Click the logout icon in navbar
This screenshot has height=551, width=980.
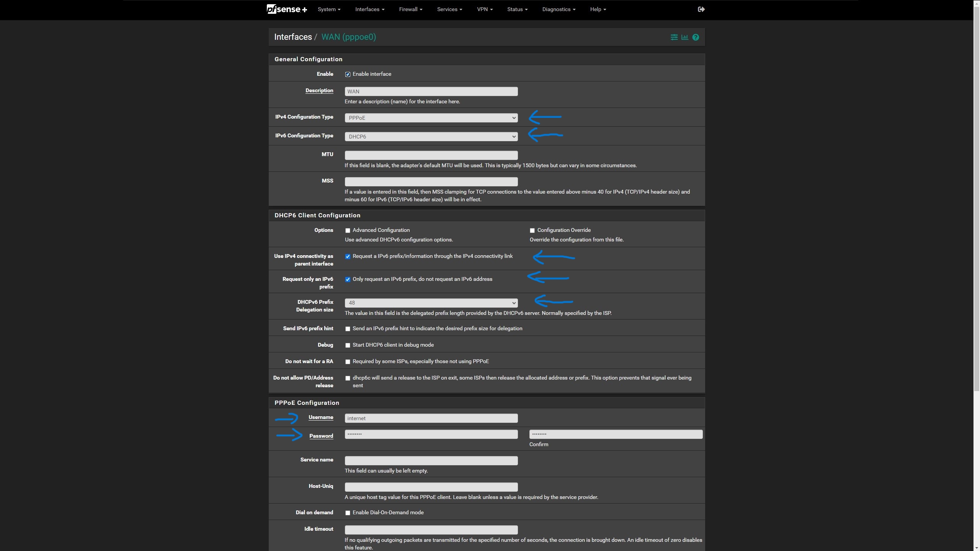[x=701, y=9]
